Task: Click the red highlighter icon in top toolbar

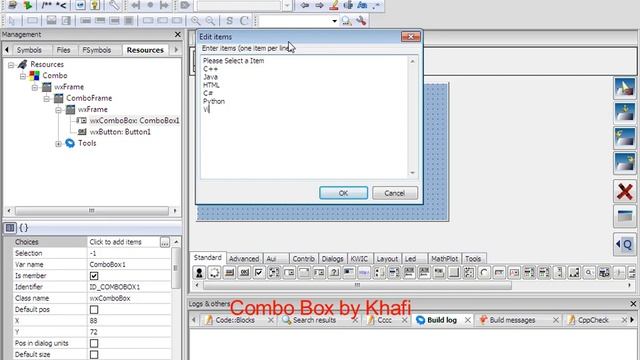Action: (x=334, y=5)
